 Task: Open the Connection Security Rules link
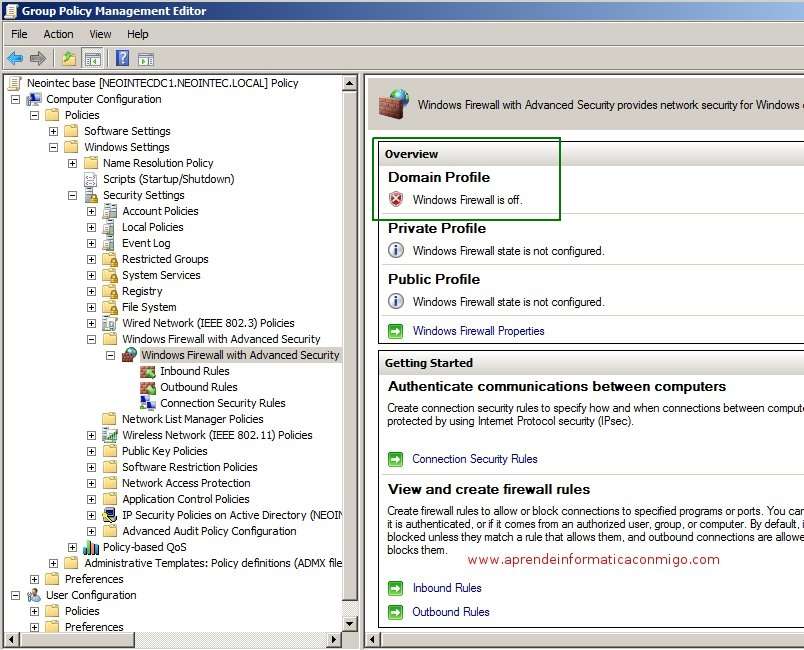(475, 459)
